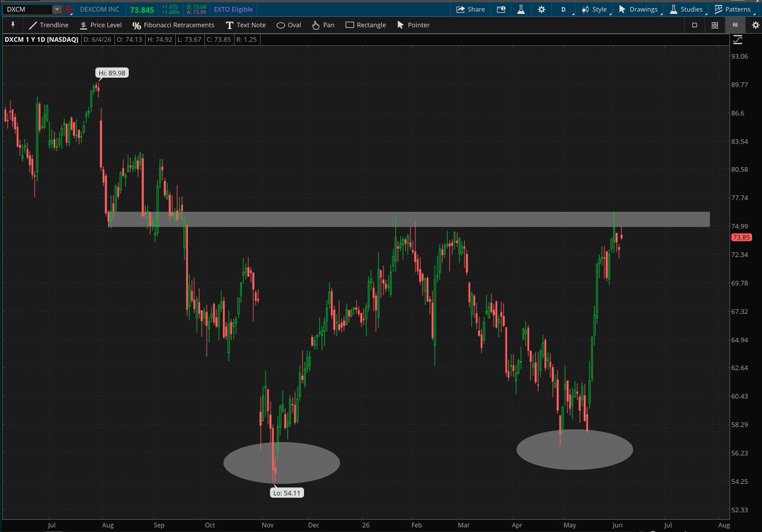Click the bid value B: 73.68
The image size is (762, 532).
pyautogui.click(x=196, y=7)
